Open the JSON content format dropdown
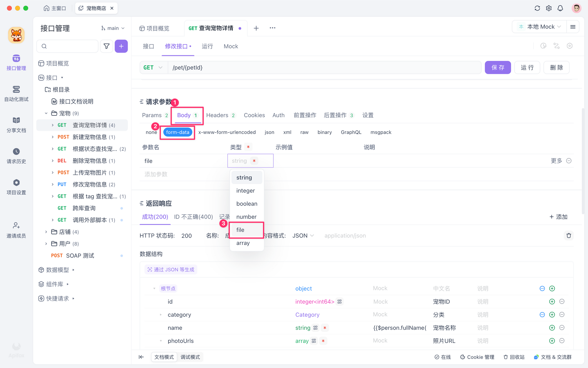 click(303, 236)
